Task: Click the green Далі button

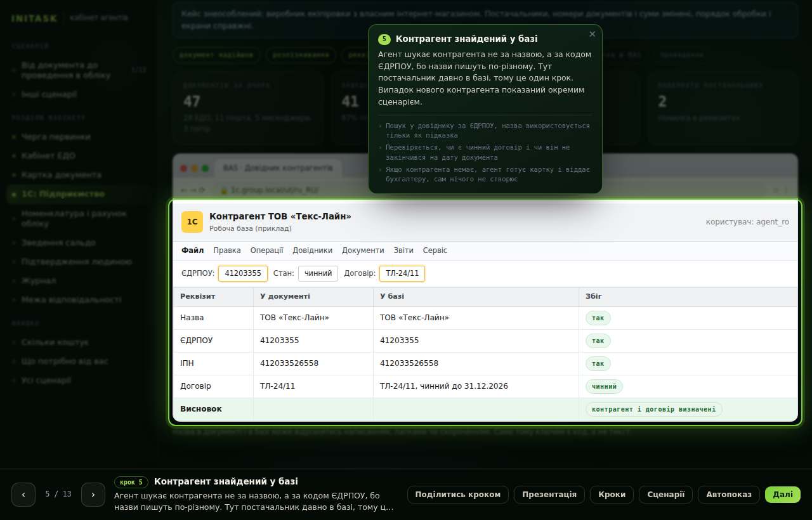Action: pyautogui.click(x=783, y=495)
